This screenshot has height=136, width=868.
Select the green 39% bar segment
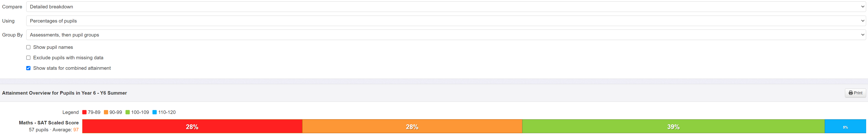(x=673, y=126)
